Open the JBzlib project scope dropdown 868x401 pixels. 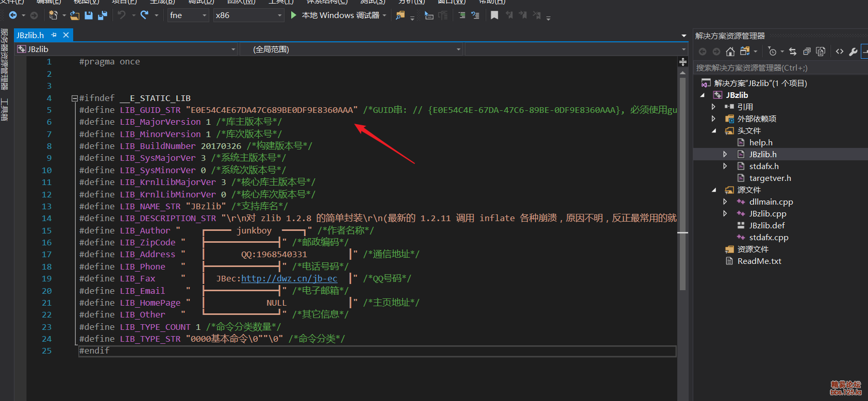click(x=126, y=49)
